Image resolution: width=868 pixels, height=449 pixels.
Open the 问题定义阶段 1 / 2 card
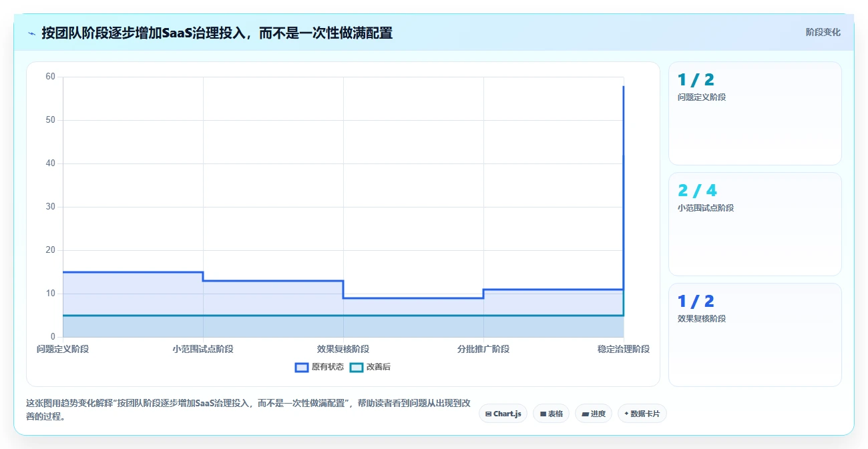tap(754, 113)
